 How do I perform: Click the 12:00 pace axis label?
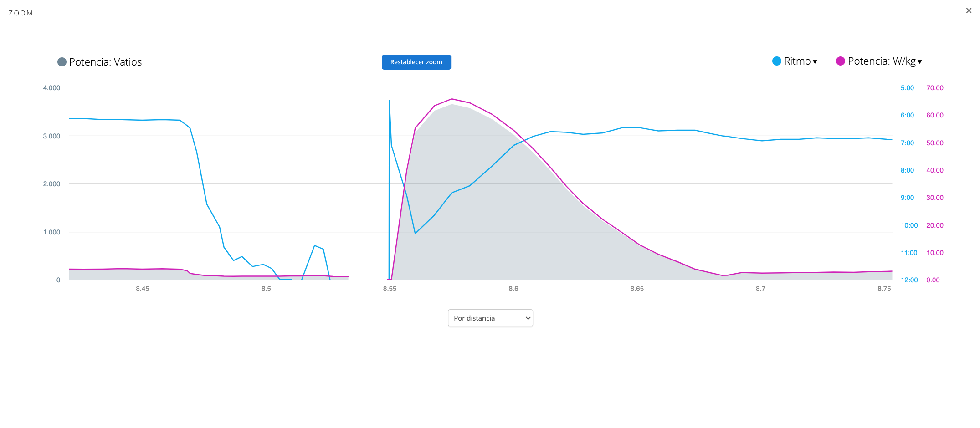tap(909, 280)
